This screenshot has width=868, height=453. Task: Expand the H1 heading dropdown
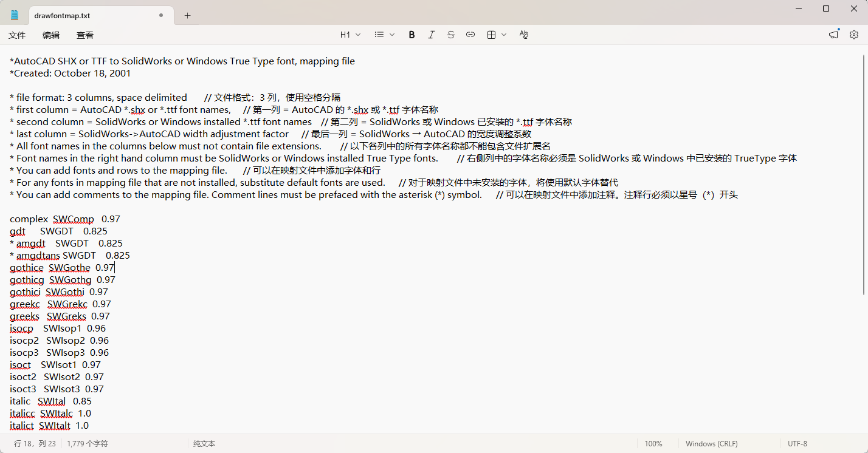[x=350, y=35]
